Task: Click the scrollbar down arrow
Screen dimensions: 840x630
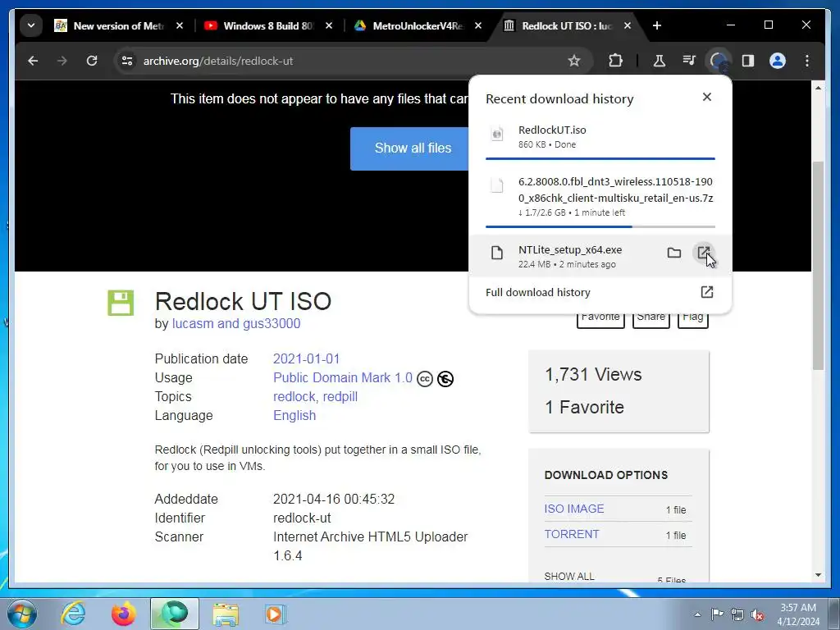Action: tap(818, 575)
